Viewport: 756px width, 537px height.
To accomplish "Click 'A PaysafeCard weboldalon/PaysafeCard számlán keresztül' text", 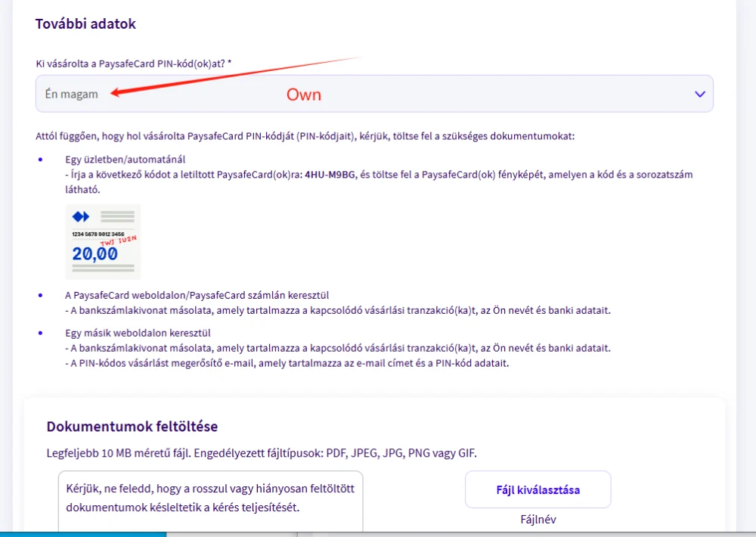I will click(197, 295).
